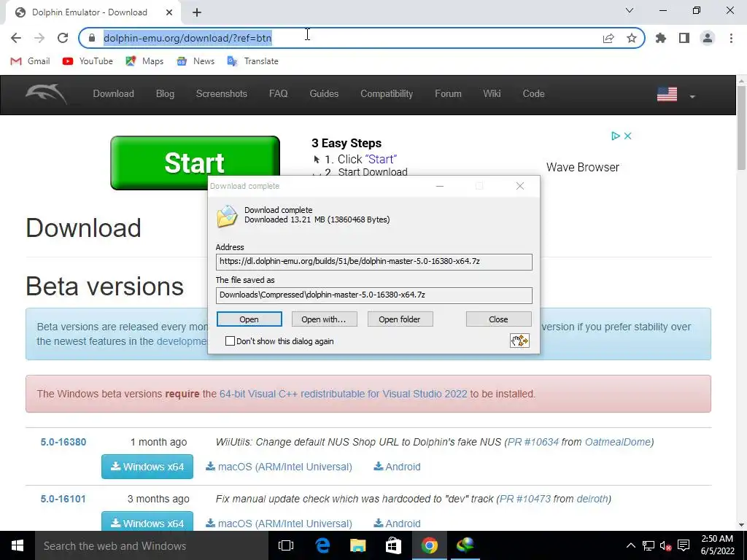
Task: Open YouTube bookmark
Action: point(88,61)
